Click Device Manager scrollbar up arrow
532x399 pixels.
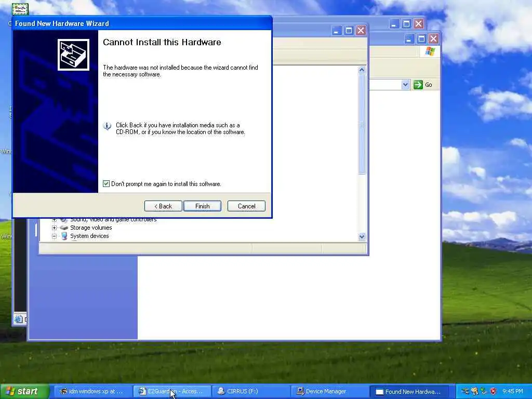tap(362, 70)
